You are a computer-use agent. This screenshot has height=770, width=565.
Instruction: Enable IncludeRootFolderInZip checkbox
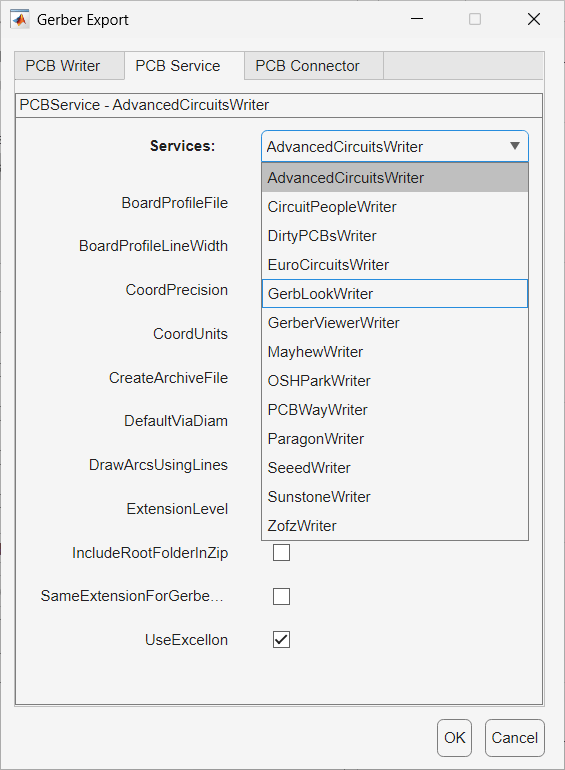(281, 552)
